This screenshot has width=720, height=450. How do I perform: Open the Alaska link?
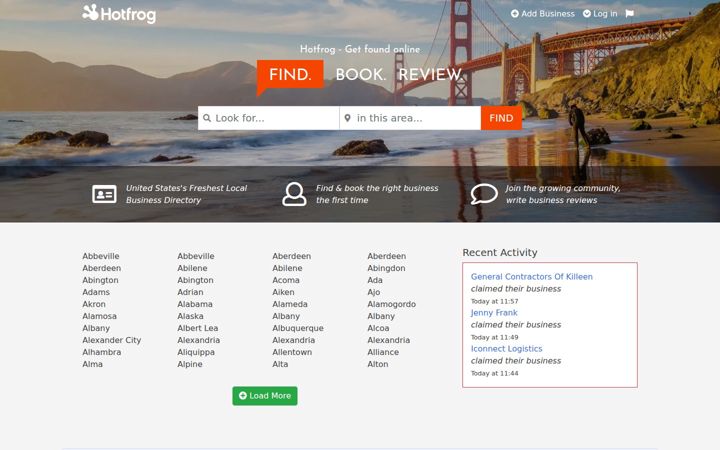[190, 316]
